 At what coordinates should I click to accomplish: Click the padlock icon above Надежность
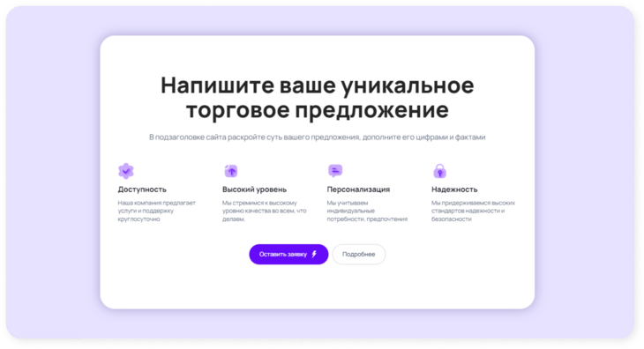[x=440, y=171]
